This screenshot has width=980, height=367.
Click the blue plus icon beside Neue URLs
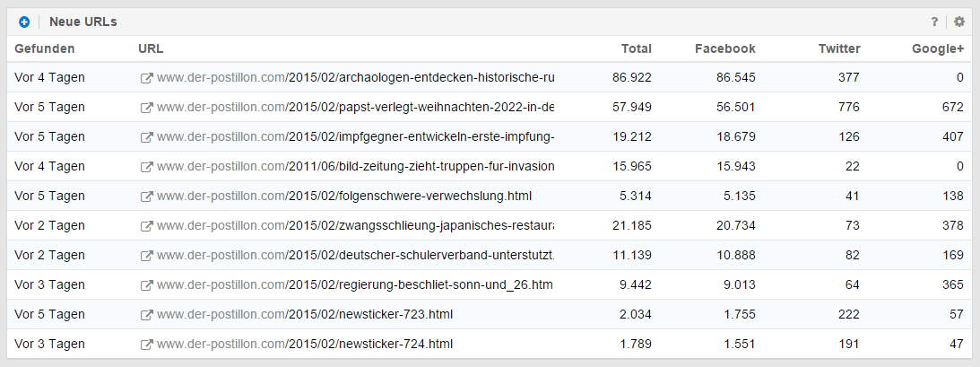[24, 22]
